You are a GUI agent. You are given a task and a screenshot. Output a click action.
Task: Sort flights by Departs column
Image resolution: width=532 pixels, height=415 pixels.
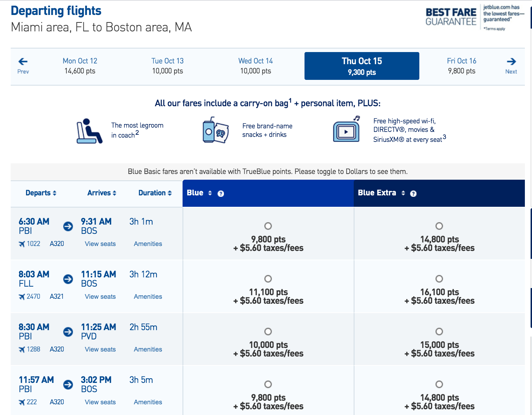coord(41,193)
